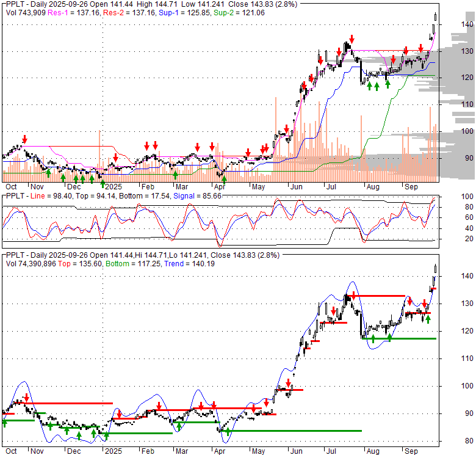Click the Res-2 = 137.16 label

click(x=129, y=13)
